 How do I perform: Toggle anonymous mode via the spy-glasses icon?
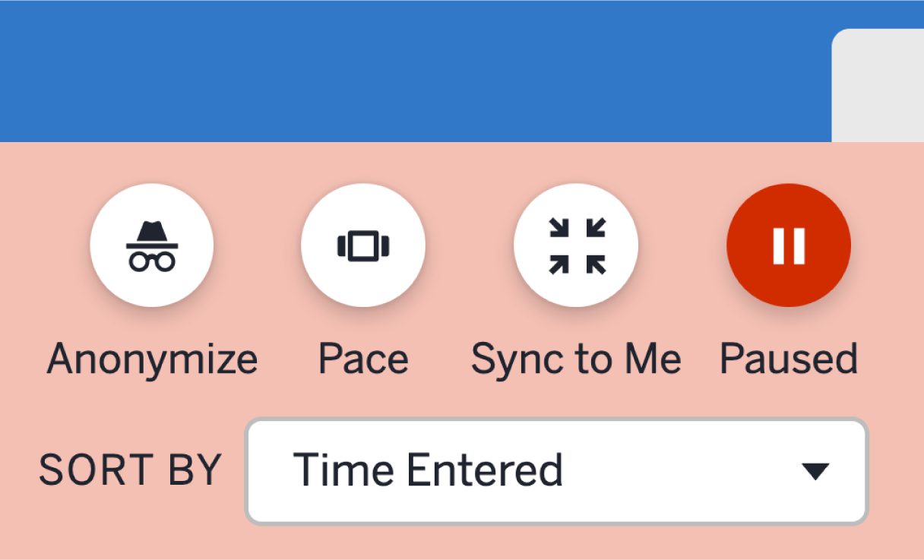(151, 245)
